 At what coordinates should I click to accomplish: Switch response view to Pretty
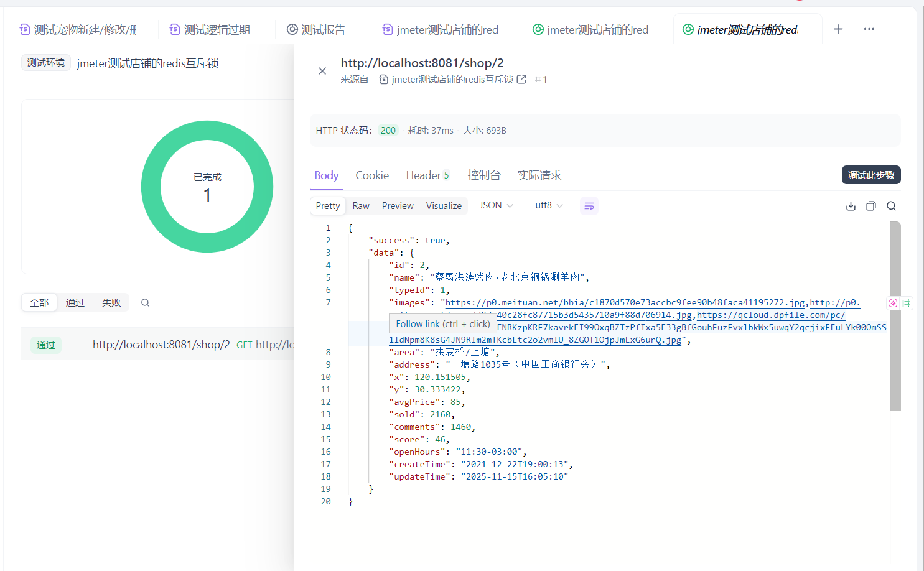(328, 206)
